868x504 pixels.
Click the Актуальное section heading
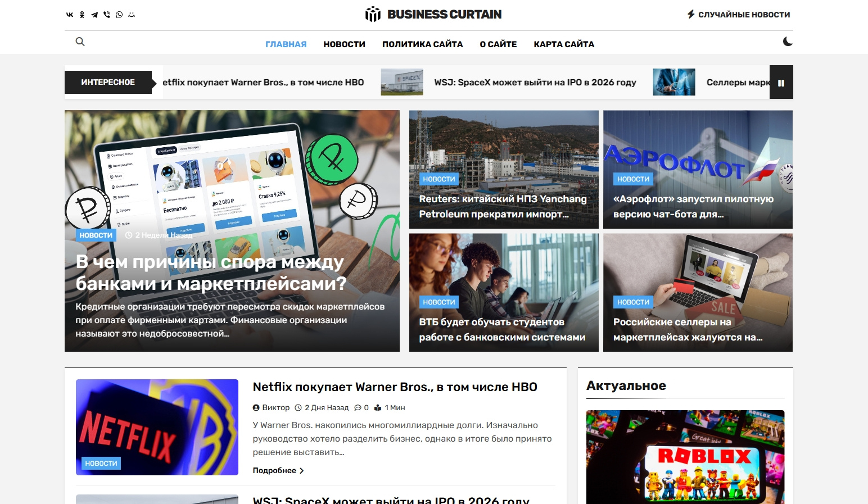(x=626, y=386)
